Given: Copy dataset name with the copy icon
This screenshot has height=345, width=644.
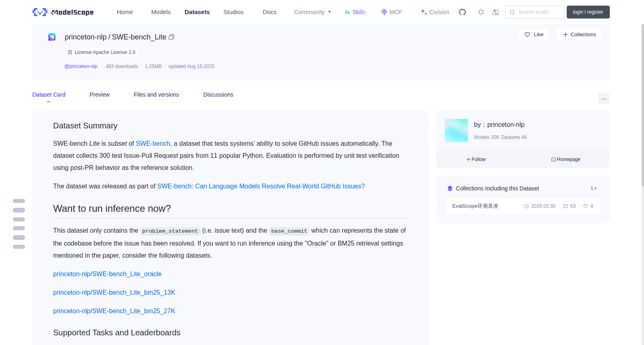Looking at the screenshot, I should 171,37.
